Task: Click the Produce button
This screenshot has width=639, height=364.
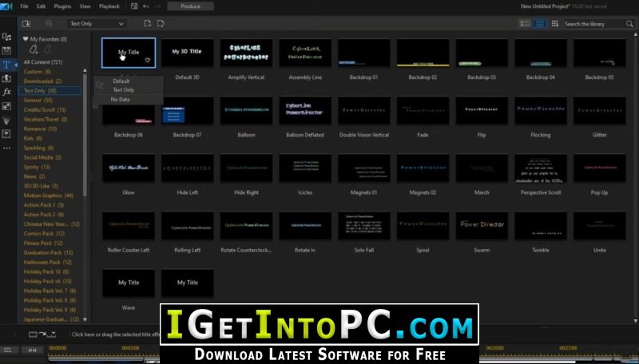Action: point(191,6)
